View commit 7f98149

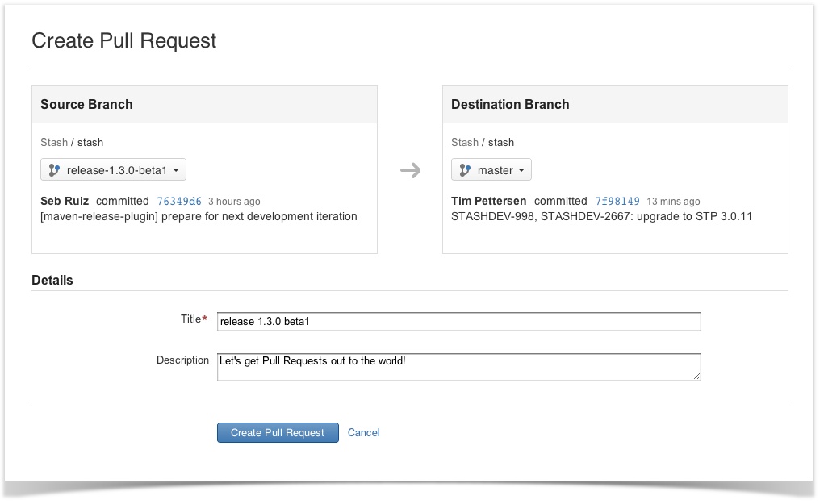coord(617,201)
